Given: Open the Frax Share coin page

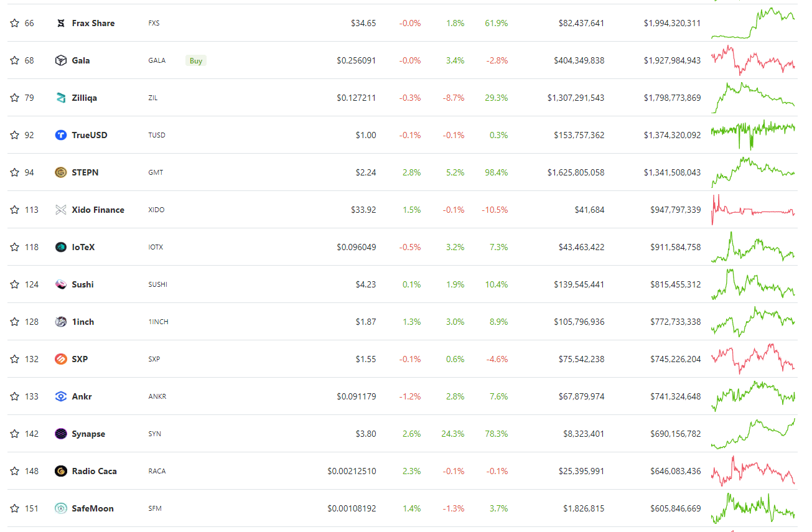Looking at the screenshot, I should point(93,23).
